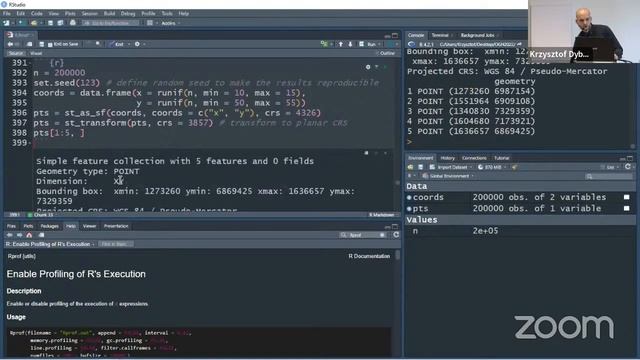Click the Go to file/function field
640x360 pixels.
pyautogui.click(x=111, y=23)
